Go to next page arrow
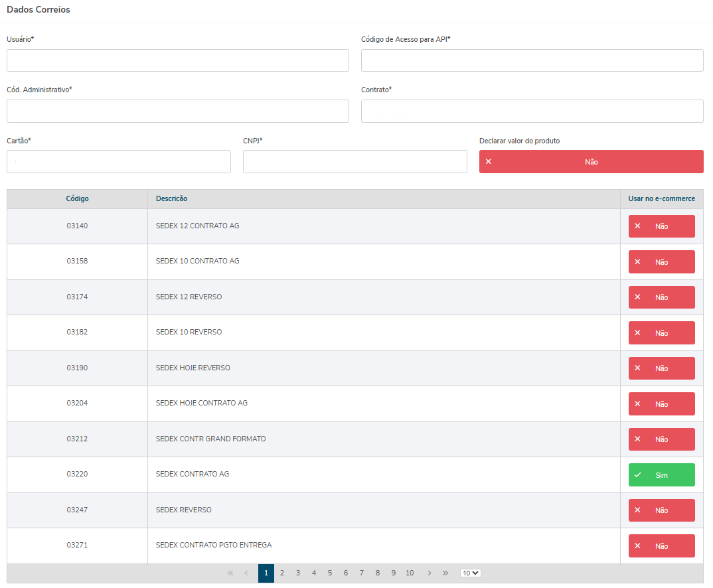This screenshot has height=588, width=713. [430, 573]
